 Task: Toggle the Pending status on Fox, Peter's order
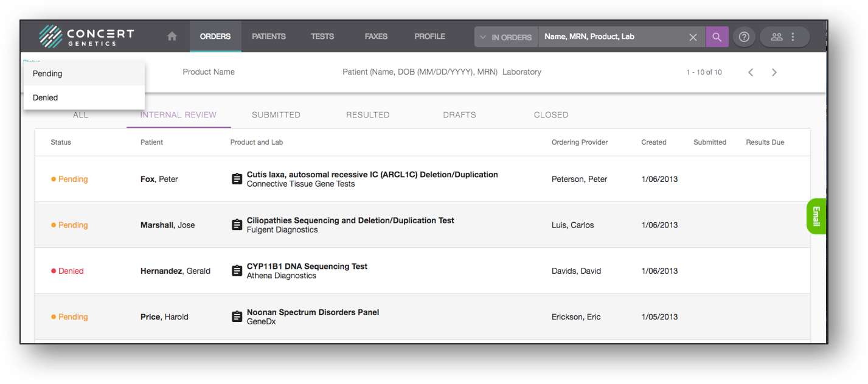pos(71,178)
